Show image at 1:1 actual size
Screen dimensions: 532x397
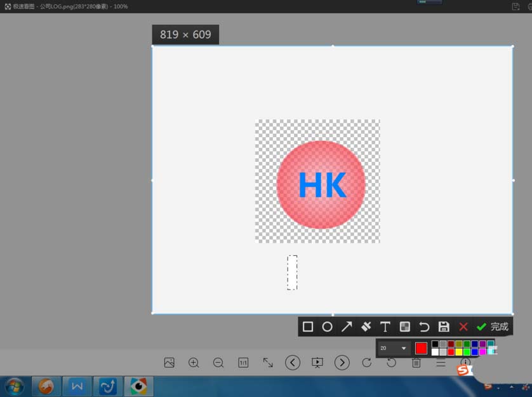click(243, 363)
